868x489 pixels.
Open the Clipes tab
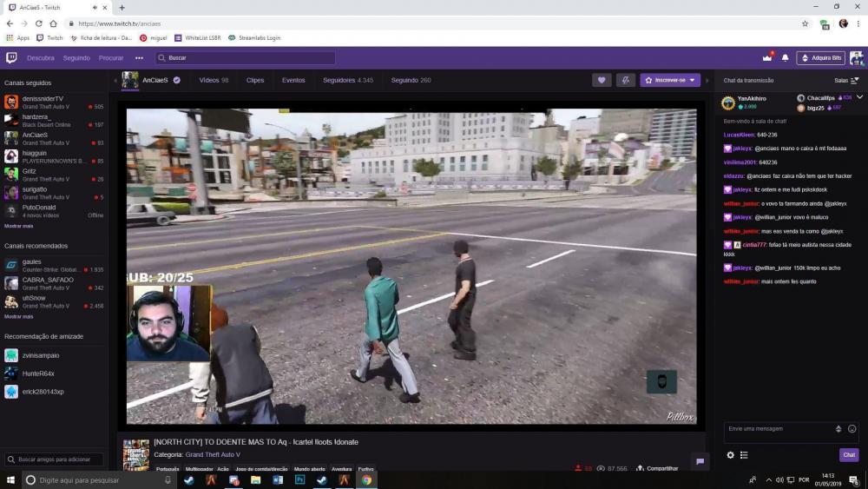coord(254,80)
